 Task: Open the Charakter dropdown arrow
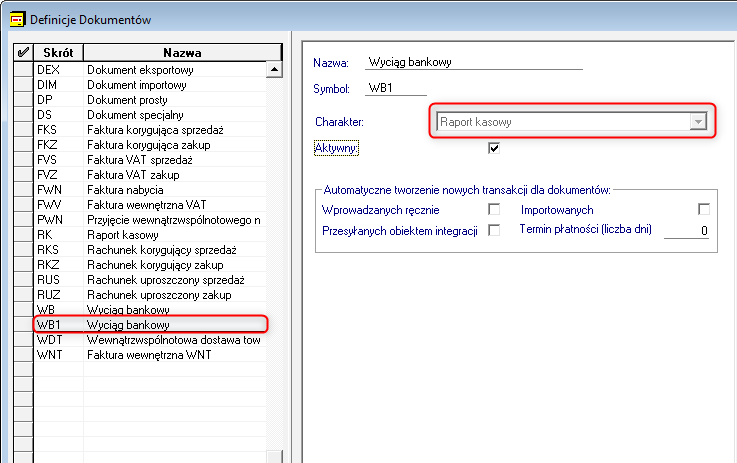point(698,122)
